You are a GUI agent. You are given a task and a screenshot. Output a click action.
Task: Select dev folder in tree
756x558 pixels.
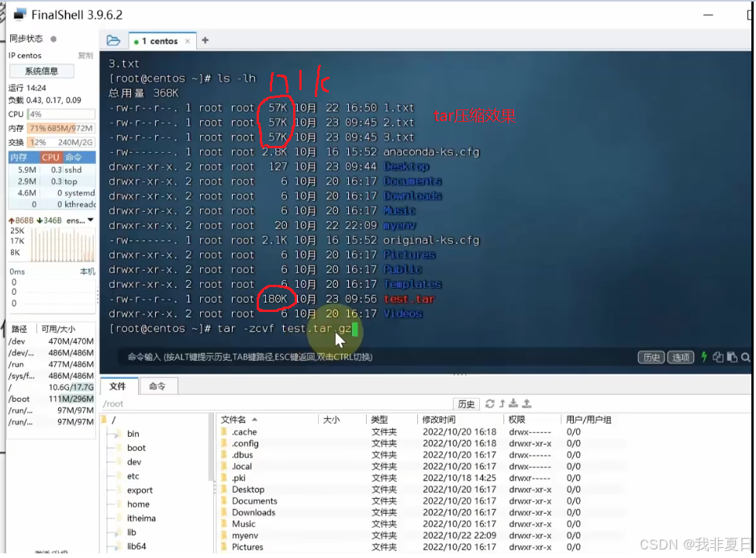pos(134,462)
